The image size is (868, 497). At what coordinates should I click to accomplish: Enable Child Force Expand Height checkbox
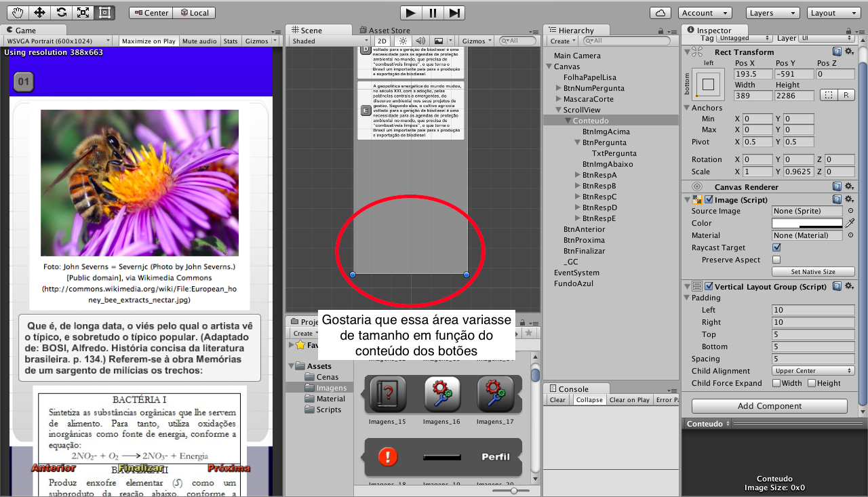point(812,383)
